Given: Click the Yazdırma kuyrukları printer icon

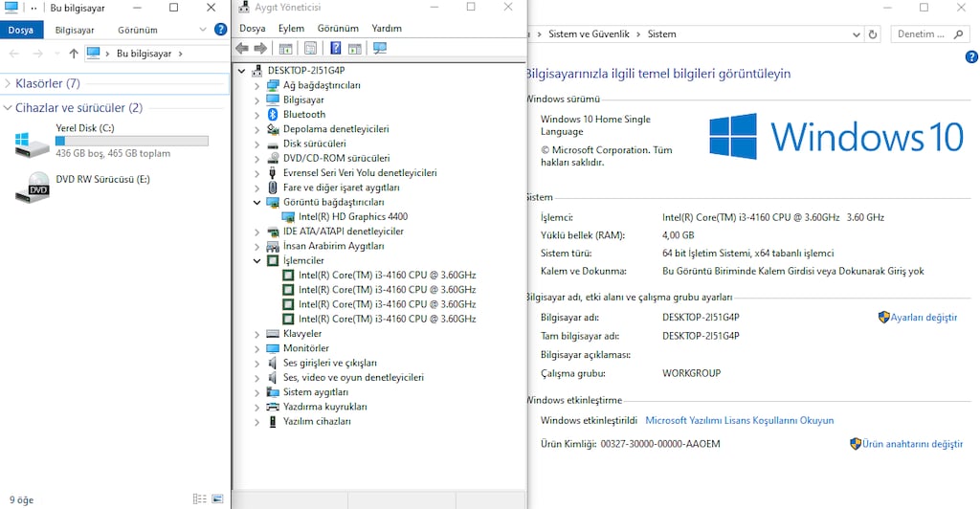Looking at the screenshot, I should [273, 407].
